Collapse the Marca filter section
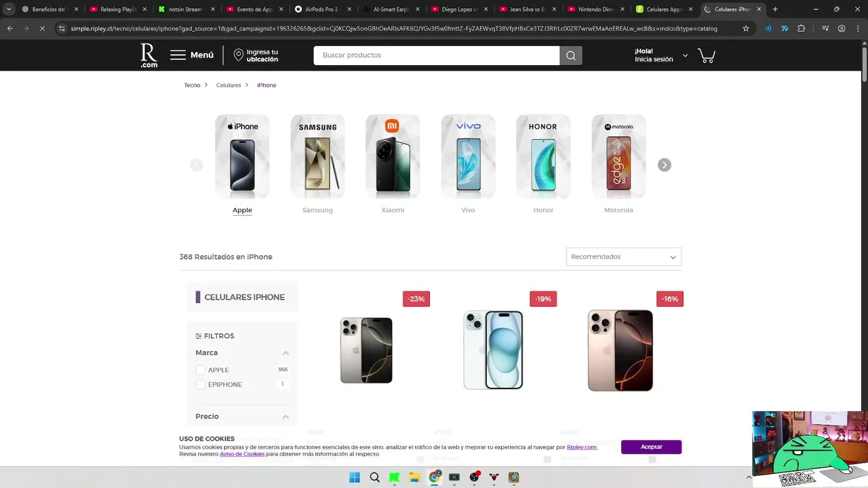 285,353
